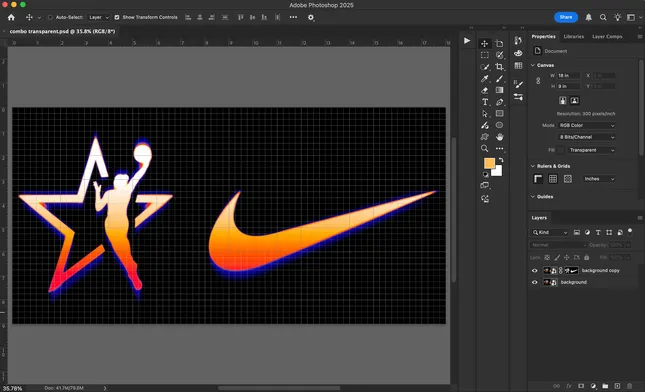Add a layer style with fx button

click(x=568, y=386)
